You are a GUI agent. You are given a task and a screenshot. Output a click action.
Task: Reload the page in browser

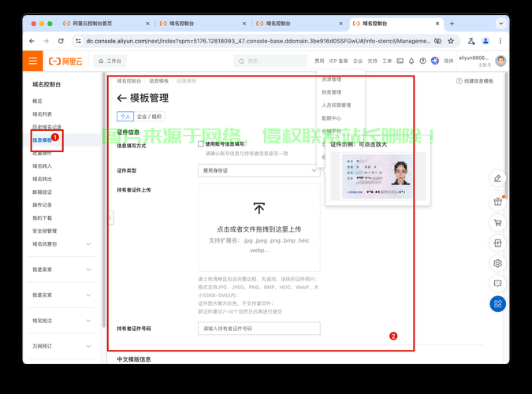pyautogui.click(x=61, y=41)
